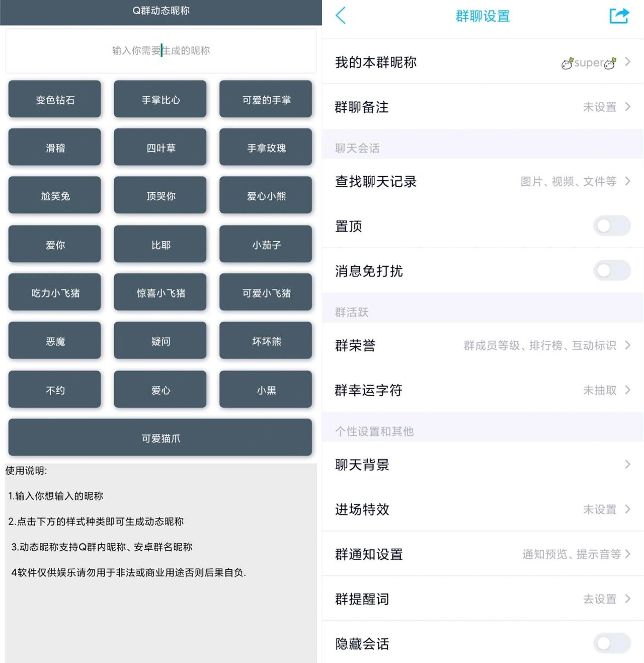The height and width of the screenshot is (663, 644).
Task: Select the 四叶草 style button
Action: 160,148
